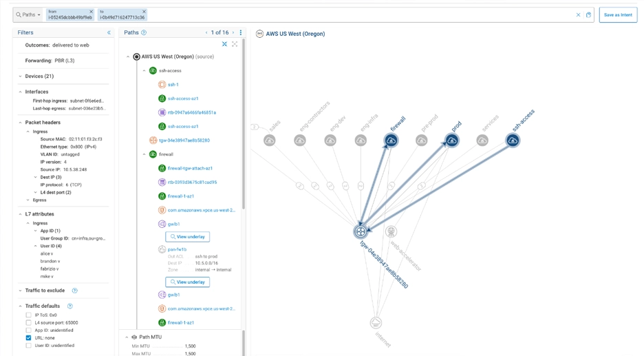Click the internet node in topology

tap(376, 322)
